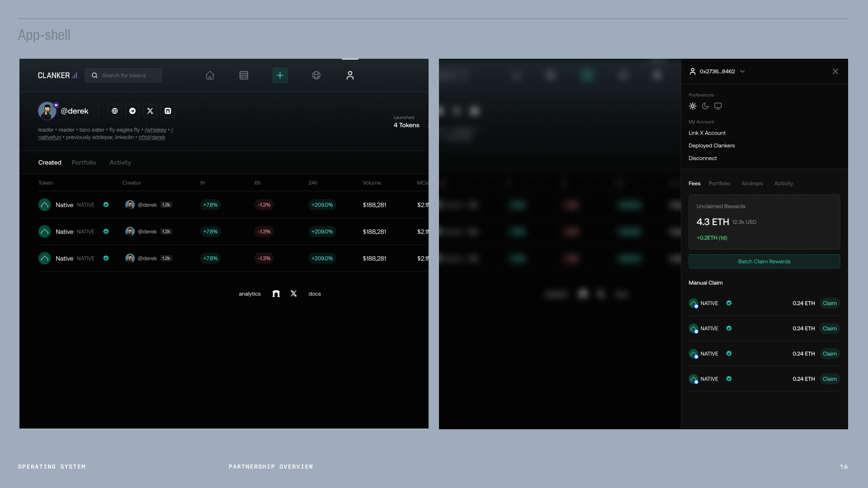Click Disconnect wallet
Viewport: 868px width, 488px height.
pos(703,159)
